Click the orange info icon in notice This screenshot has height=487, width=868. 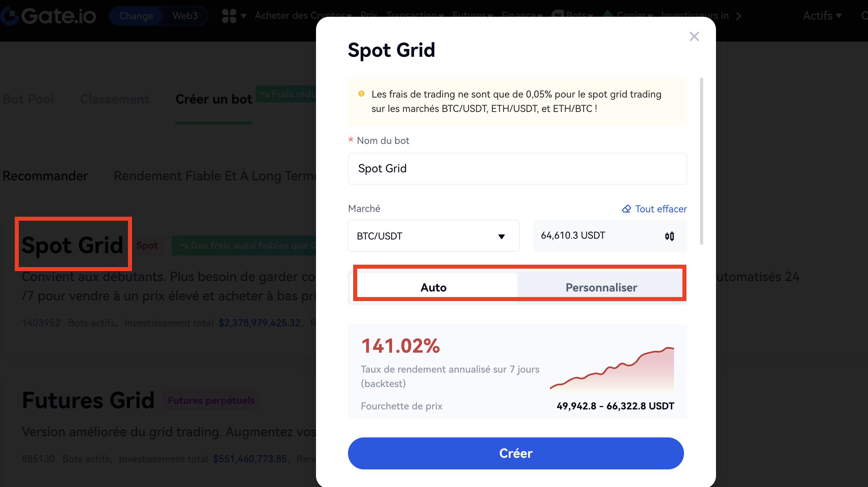tap(361, 94)
